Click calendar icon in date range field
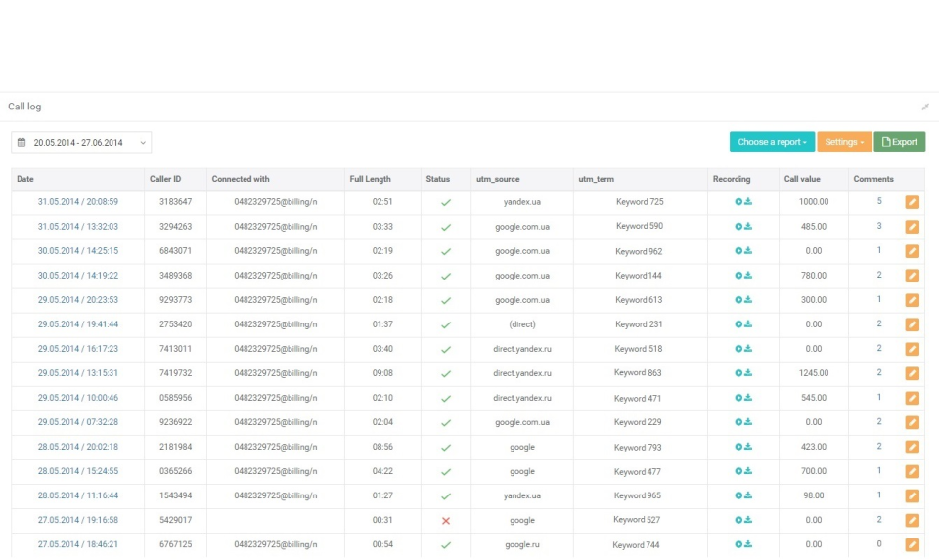Viewport: 939px width, 560px height. click(x=22, y=143)
